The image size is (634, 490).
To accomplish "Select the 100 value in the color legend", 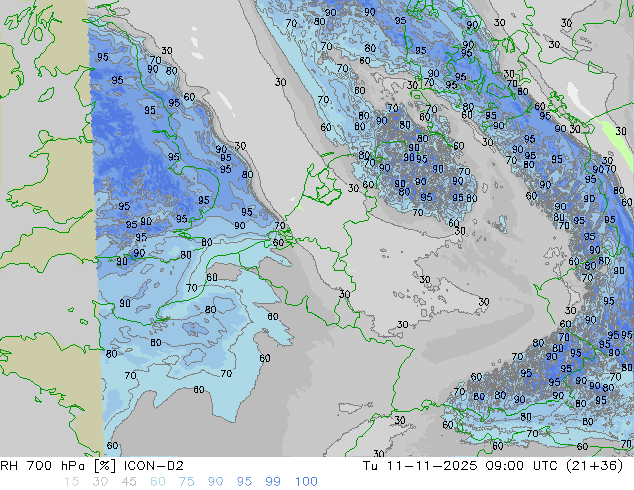I will [x=306, y=482].
